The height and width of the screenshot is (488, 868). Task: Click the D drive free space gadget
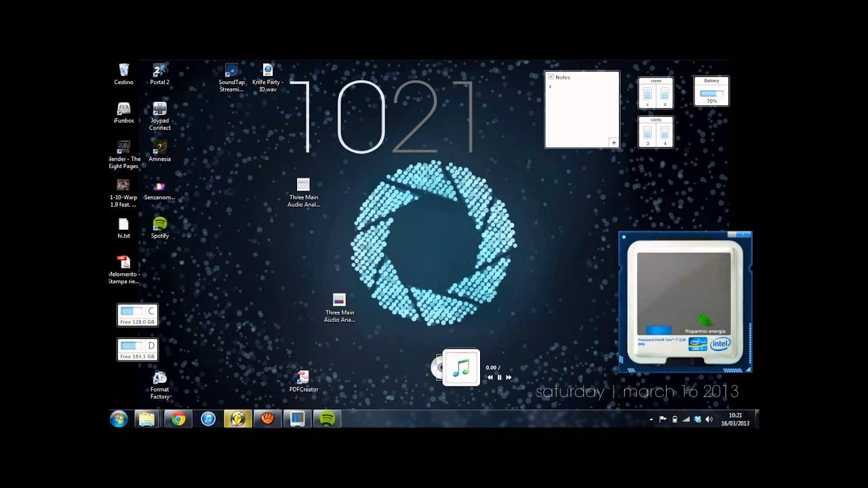click(138, 350)
